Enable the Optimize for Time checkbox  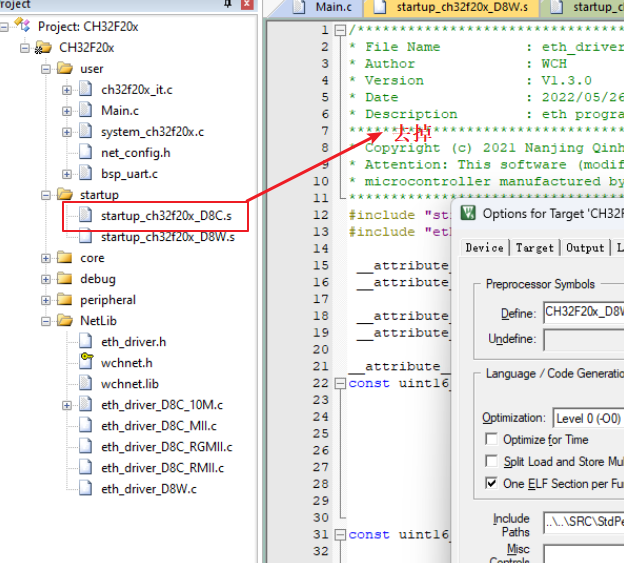[x=491, y=440]
